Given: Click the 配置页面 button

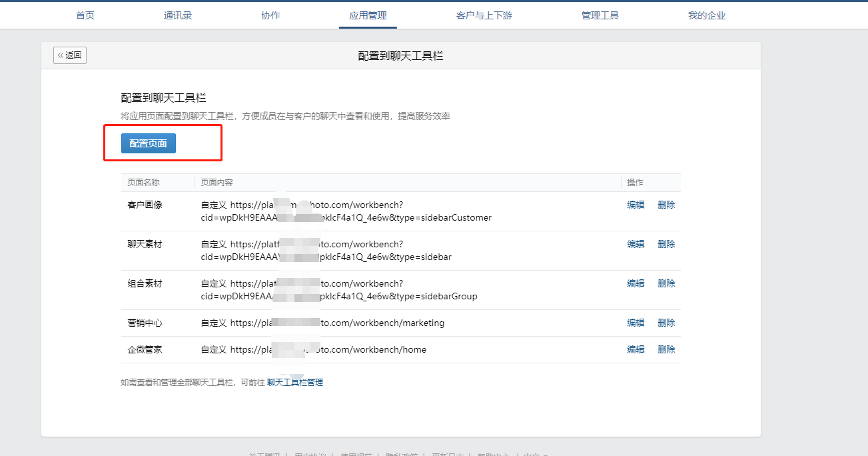Looking at the screenshot, I should pos(149,143).
